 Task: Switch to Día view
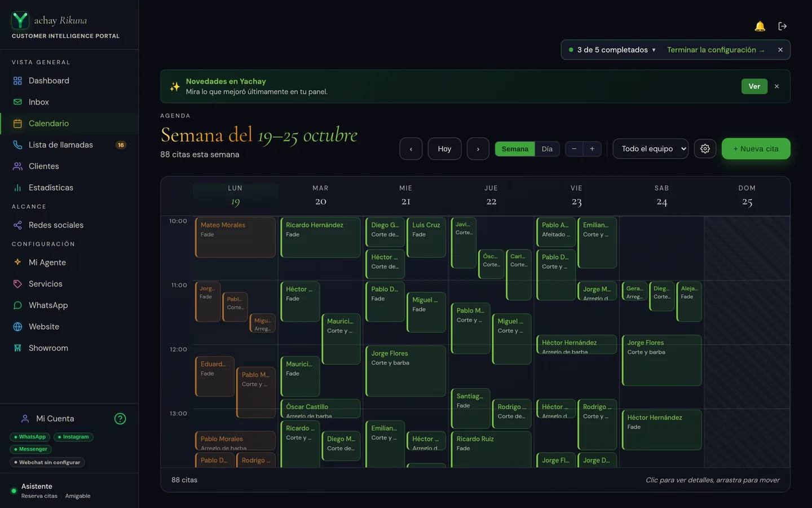[547, 149]
